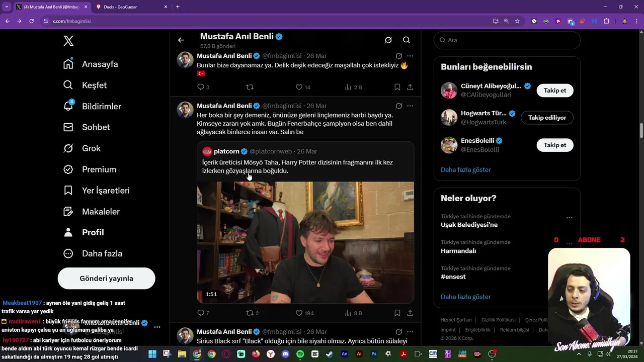
Task: Open more options on 'Her boka bir şey' post
Action: pyautogui.click(x=410, y=106)
